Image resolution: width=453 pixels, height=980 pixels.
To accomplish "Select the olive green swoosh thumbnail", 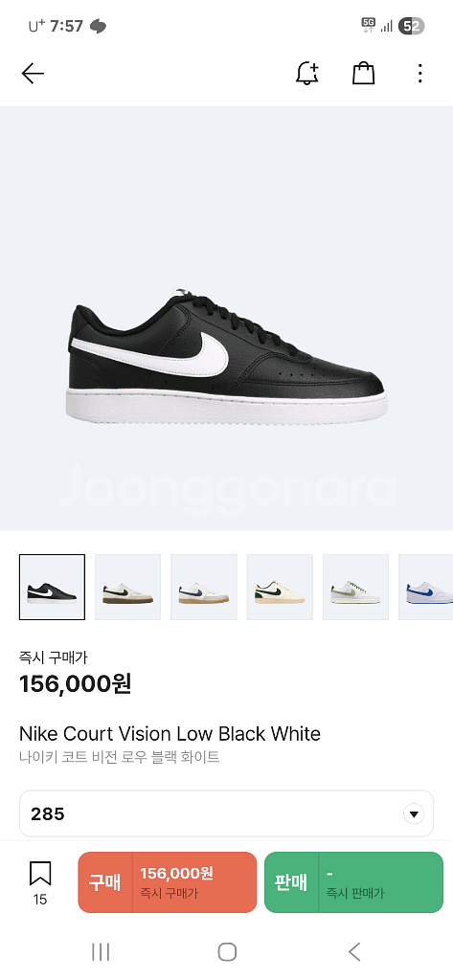I will 355,587.
